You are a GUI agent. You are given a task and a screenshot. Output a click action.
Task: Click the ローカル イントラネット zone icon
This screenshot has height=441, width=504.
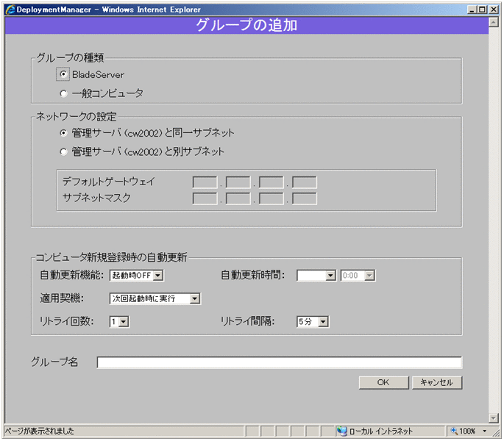pyautogui.click(x=341, y=431)
